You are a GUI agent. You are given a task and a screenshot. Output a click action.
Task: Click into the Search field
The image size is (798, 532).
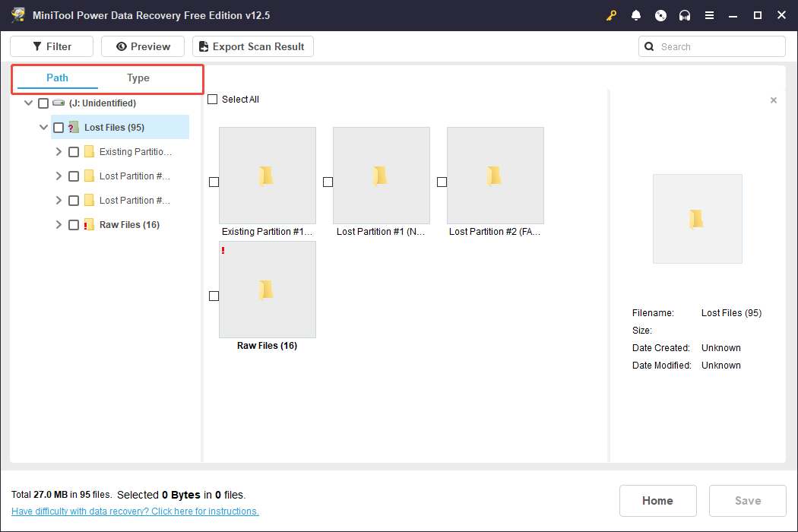click(x=712, y=46)
